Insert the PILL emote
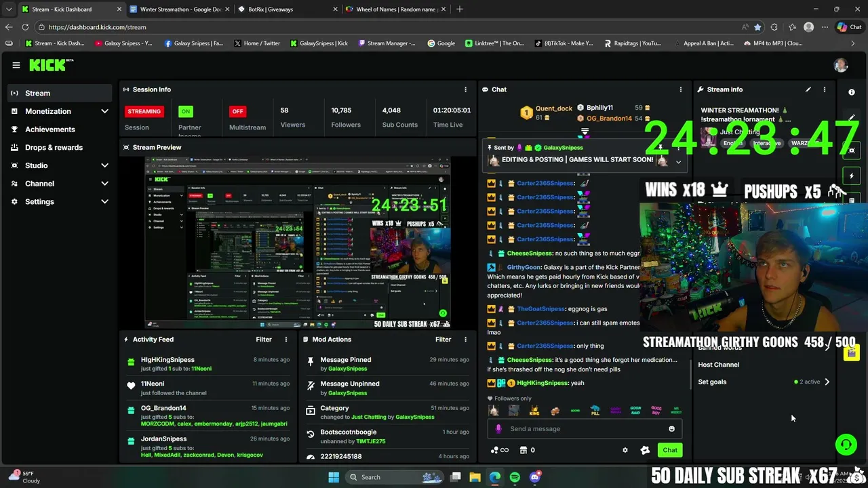This screenshot has height=488, width=868. click(595, 411)
